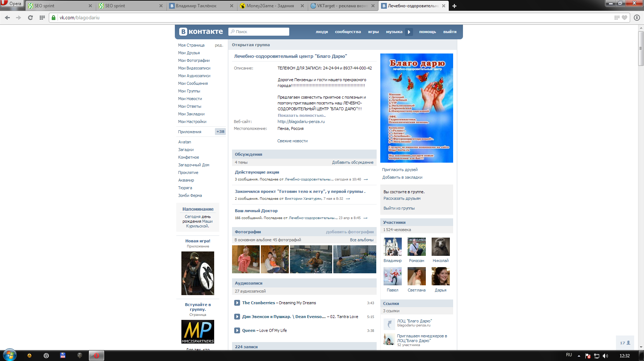Open Мои Друзья in the left menu

[189, 53]
